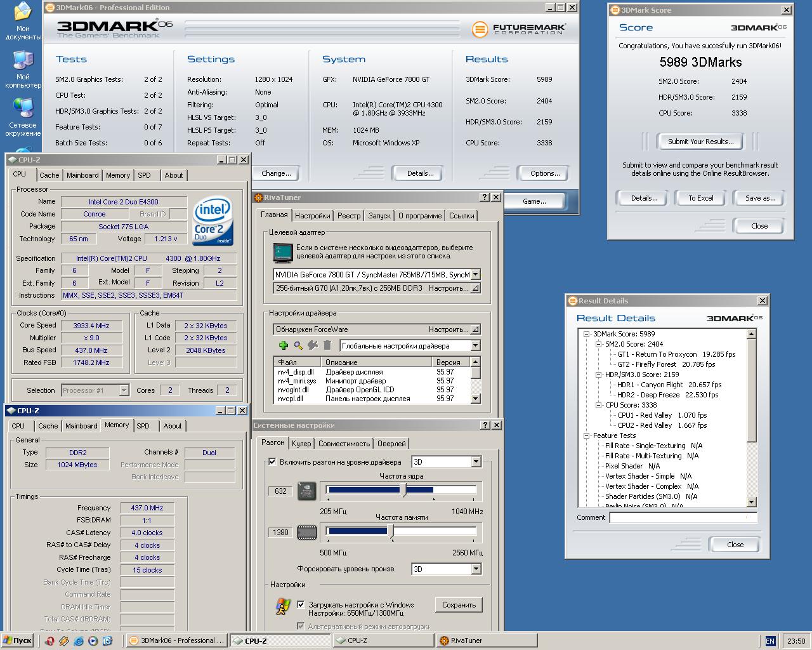
Task: Click the Save as button in 3DMark Score
Action: (x=760, y=198)
